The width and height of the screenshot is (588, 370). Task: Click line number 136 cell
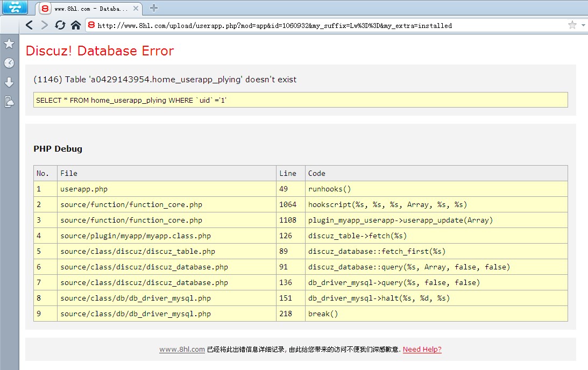(291, 283)
